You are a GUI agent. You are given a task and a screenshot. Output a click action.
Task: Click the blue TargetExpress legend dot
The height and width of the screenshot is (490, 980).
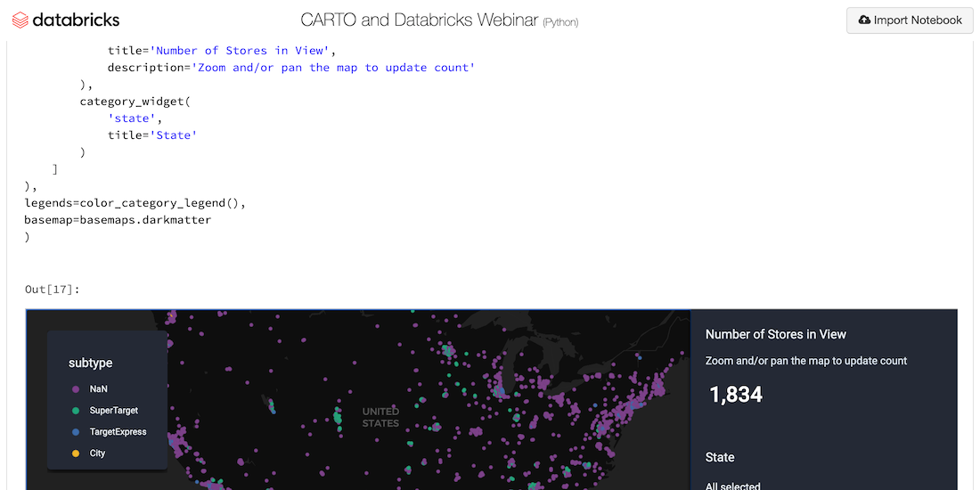click(75, 432)
